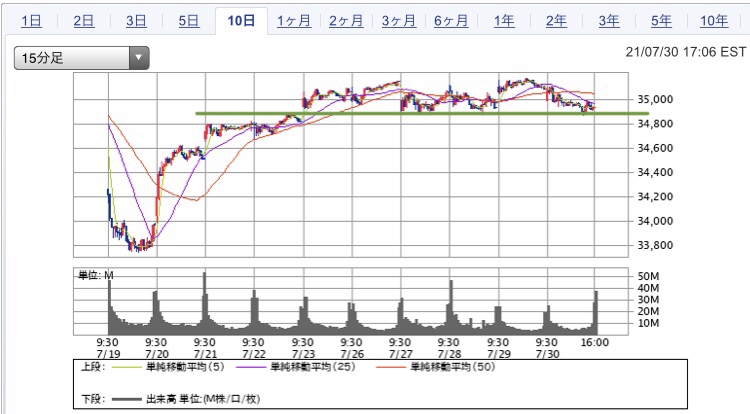Click the 34,600 price axis label
This screenshot has height=414, width=750.
[655, 148]
